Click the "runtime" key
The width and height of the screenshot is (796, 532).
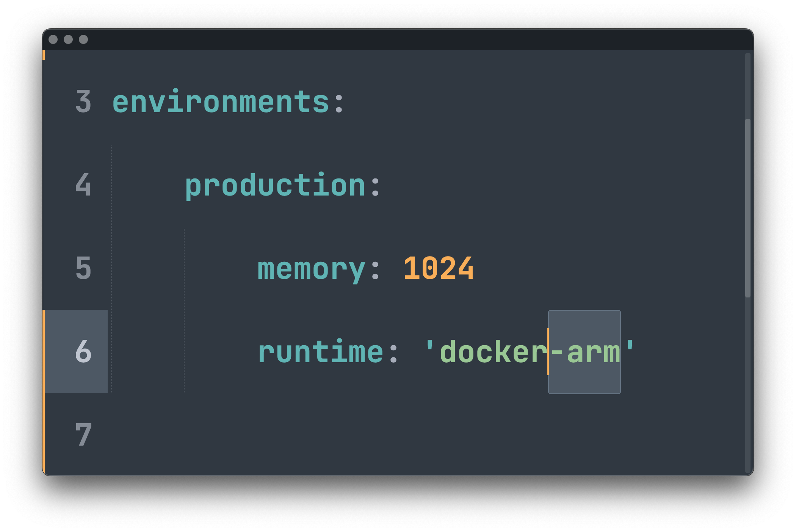pos(320,352)
